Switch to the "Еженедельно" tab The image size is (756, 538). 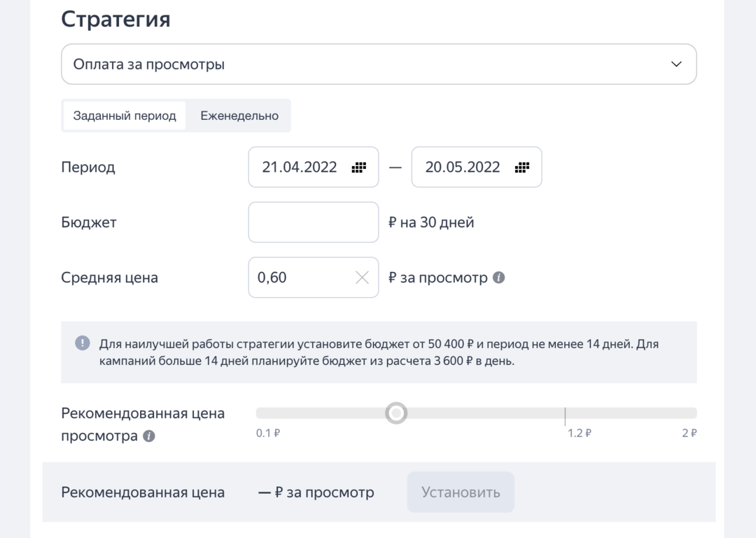238,115
